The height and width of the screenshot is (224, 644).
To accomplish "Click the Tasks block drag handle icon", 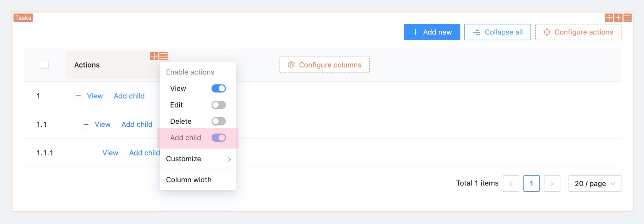I will [x=609, y=18].
